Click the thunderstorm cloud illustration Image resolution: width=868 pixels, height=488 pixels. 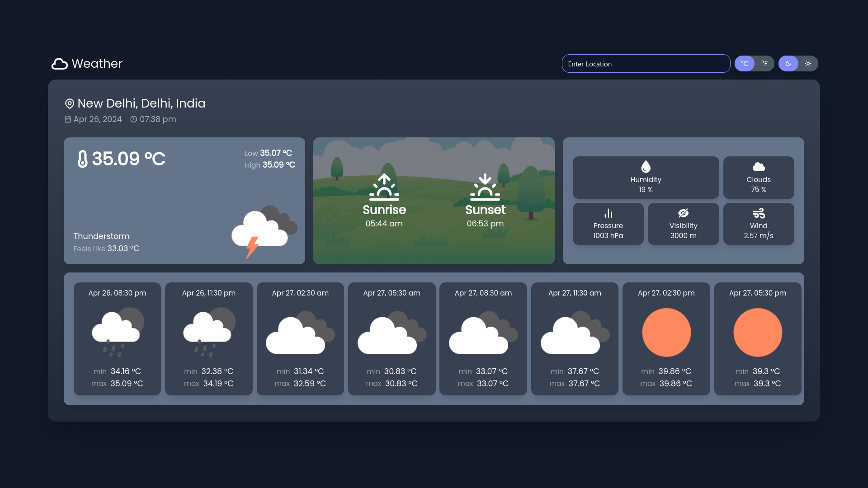[x=262, y=230]
